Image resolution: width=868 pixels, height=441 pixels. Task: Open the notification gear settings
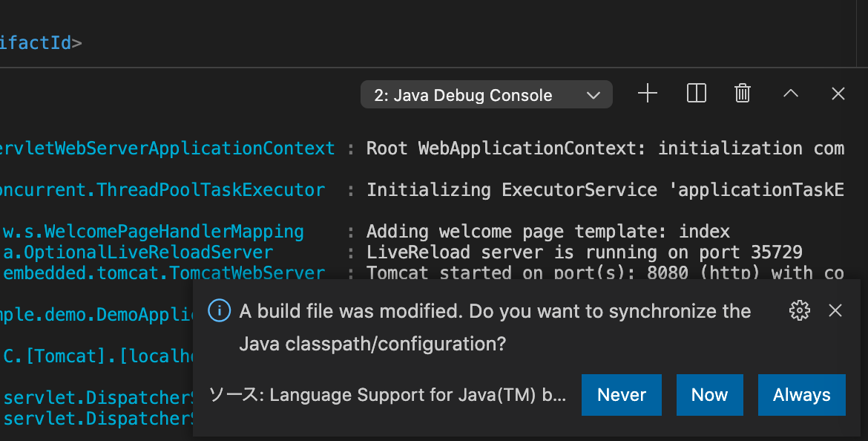click(x=799, y=310)
